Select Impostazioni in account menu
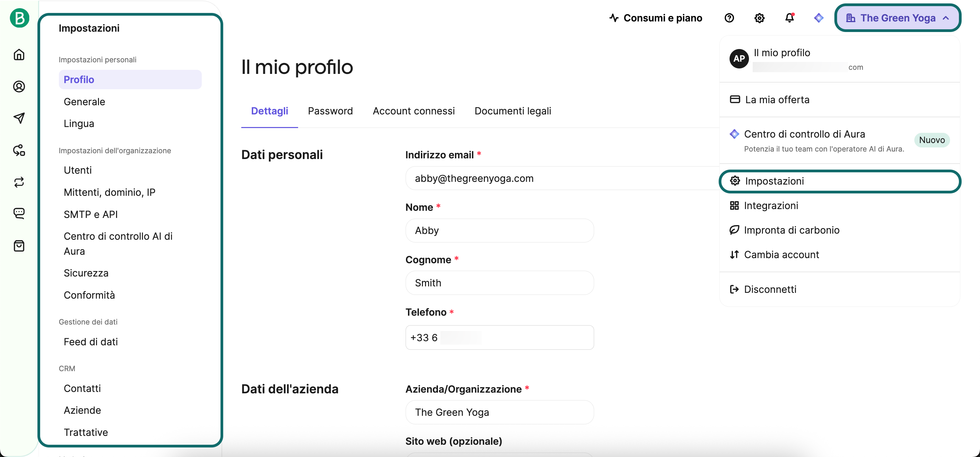Viewport: 980px width, 457px height. [x=774, y=181]
